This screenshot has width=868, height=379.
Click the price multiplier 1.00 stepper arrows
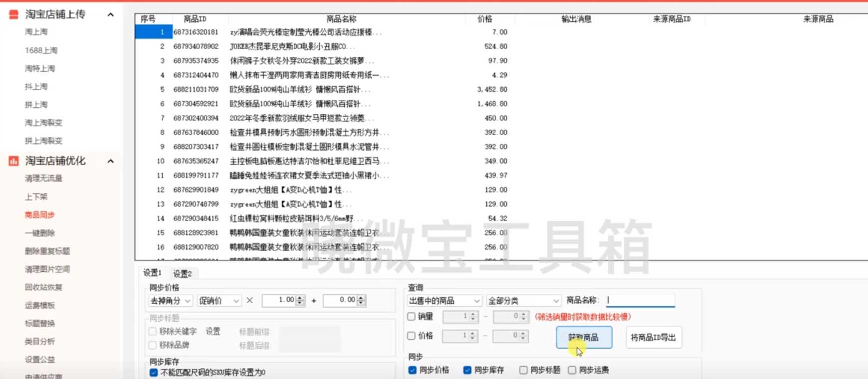click(x=300, y=300)
